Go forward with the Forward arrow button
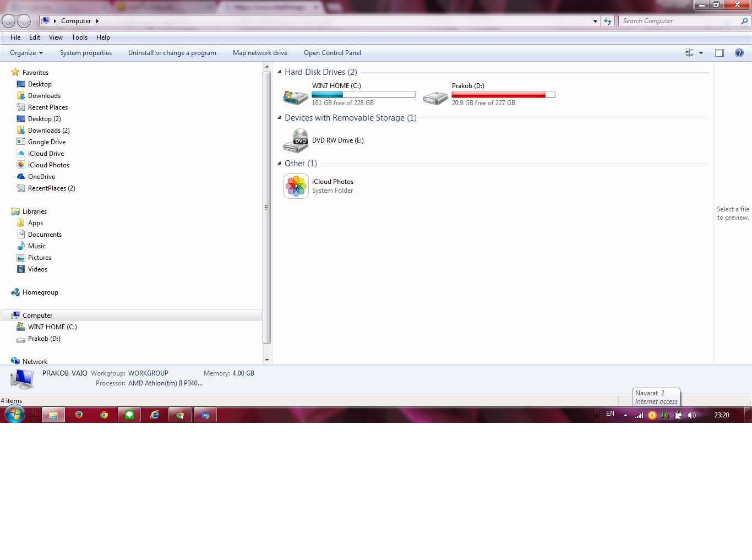 click(x=24, y=21)
